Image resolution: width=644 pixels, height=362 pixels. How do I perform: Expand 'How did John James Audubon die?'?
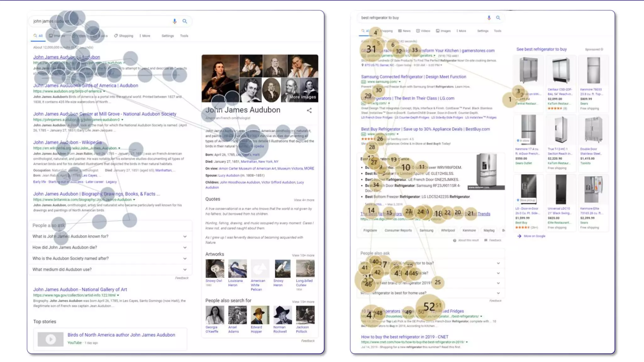[185, 247]
